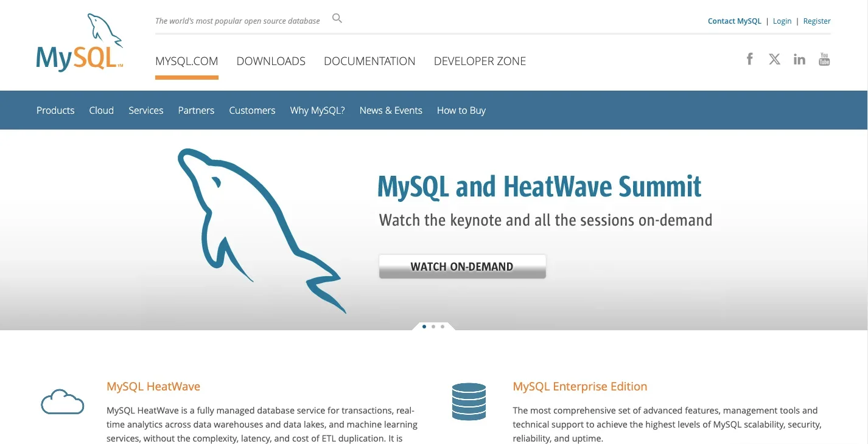Switch to the second carousel dot
The height and width of the screenshot is (444, 868).
433,327
